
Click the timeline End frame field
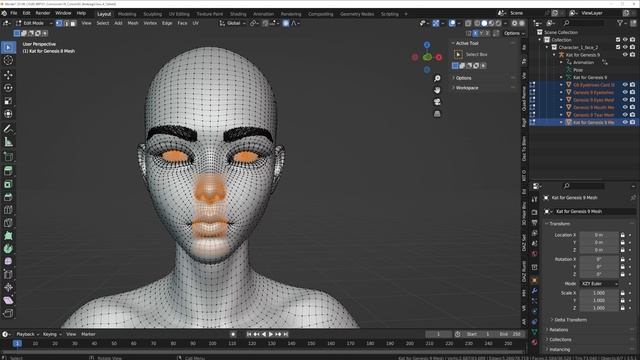pyautogui.click(x=510, y=334)
